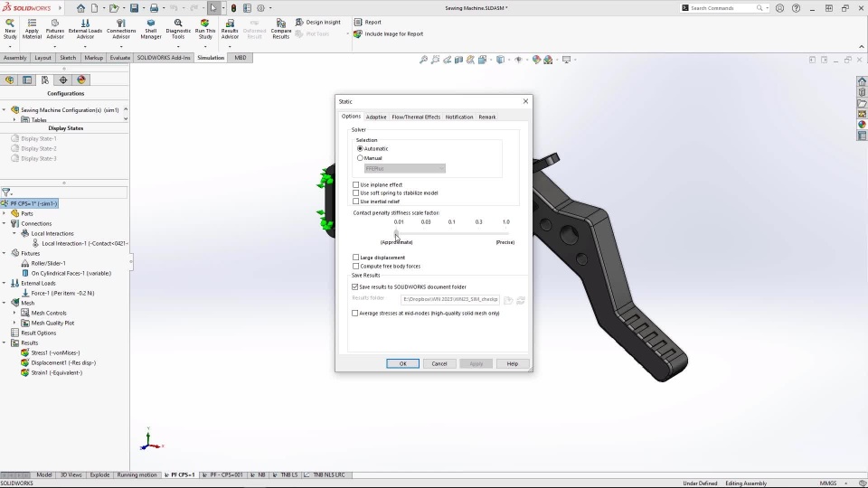This screenshot has height=488, width=868.
Task: Open Compare Results
Action: tap(280, 29)
